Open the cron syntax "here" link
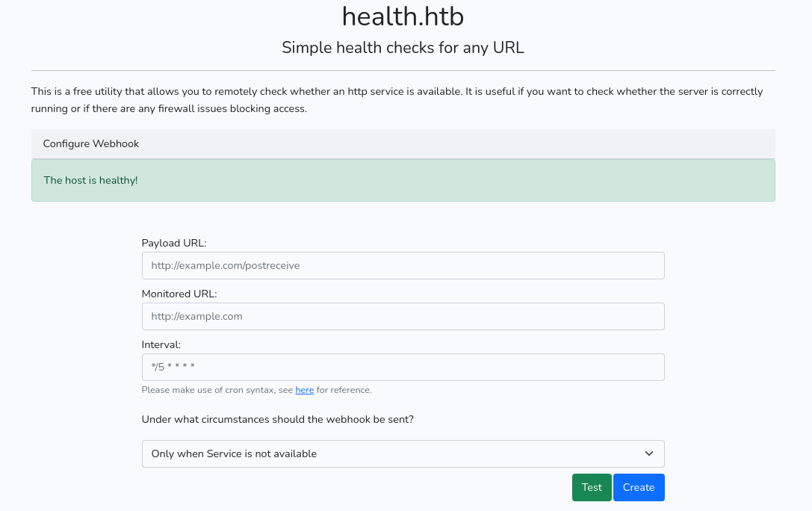The width and height of the screenshot is (812, 511). 304,390
